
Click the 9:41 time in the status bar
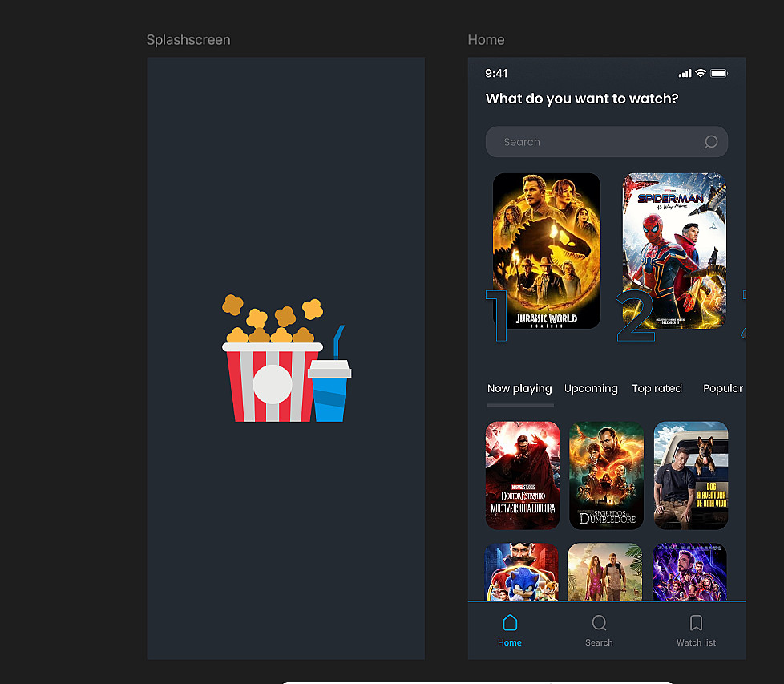496,74
